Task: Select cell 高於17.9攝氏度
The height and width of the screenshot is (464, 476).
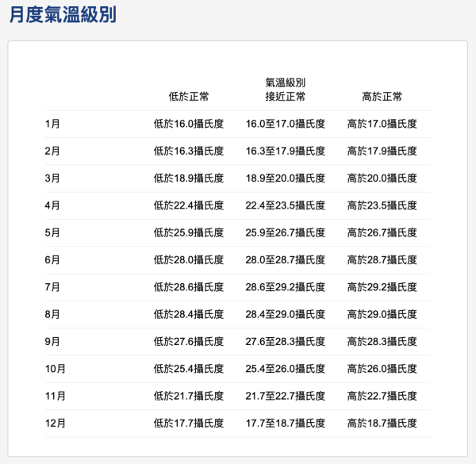Action: [382, 151]
